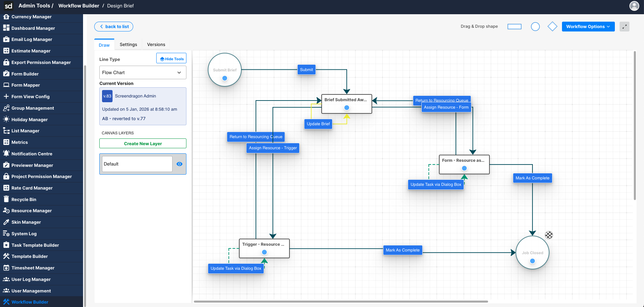
Task: Toggle Default layer visibility eye
Action: (179, 164)
